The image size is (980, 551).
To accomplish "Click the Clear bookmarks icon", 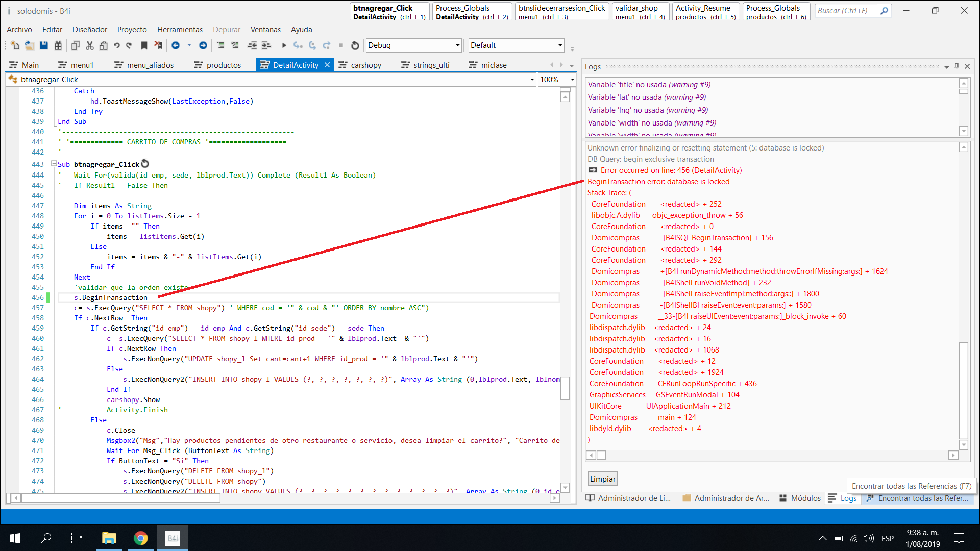I will (158, 45).
